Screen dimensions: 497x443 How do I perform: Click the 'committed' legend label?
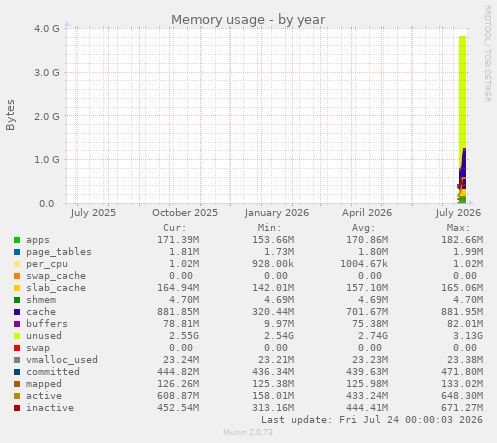[53, 372]
